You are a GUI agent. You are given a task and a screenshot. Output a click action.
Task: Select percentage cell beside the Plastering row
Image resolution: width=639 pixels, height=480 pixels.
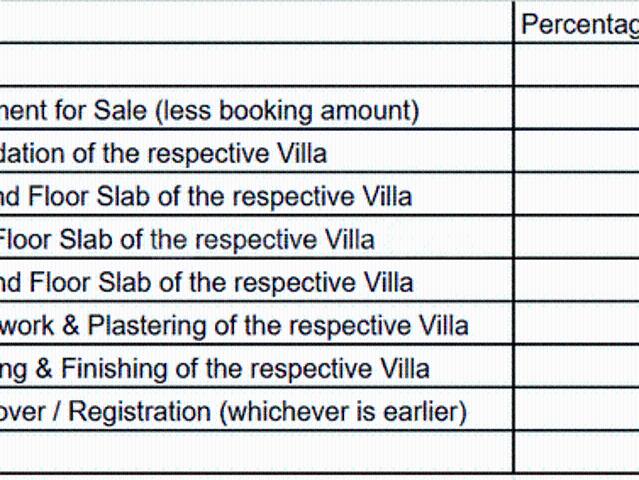pyautogui.click(x=577, y=325)
